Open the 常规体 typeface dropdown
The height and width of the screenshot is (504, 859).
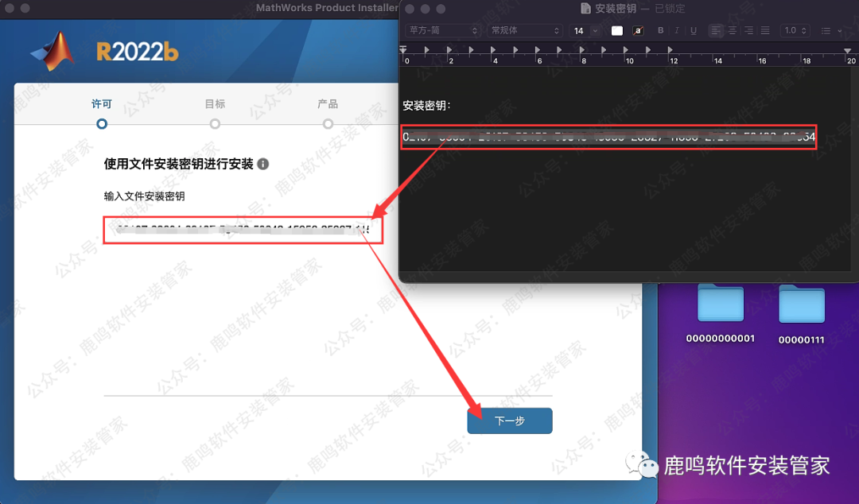523,30
